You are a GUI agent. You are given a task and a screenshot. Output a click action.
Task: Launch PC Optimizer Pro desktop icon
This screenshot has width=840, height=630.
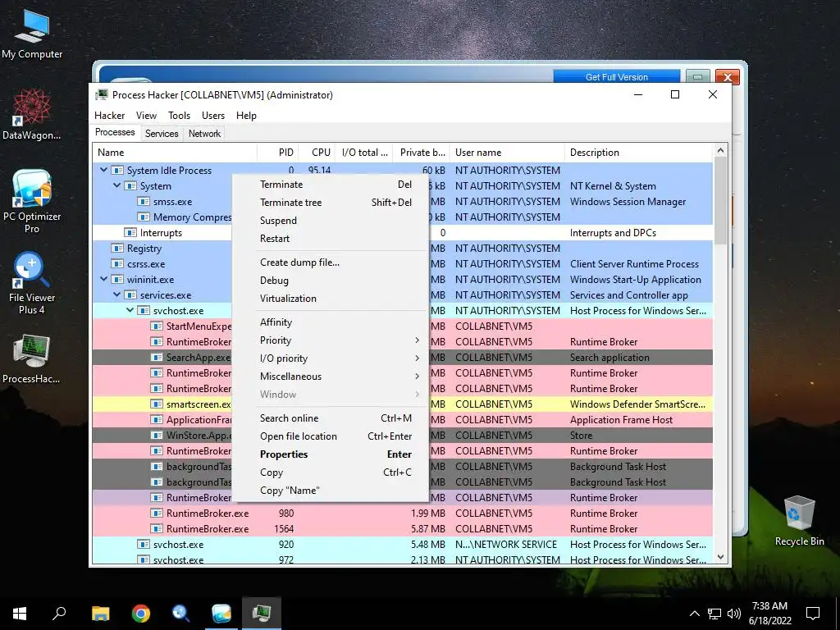32,201
